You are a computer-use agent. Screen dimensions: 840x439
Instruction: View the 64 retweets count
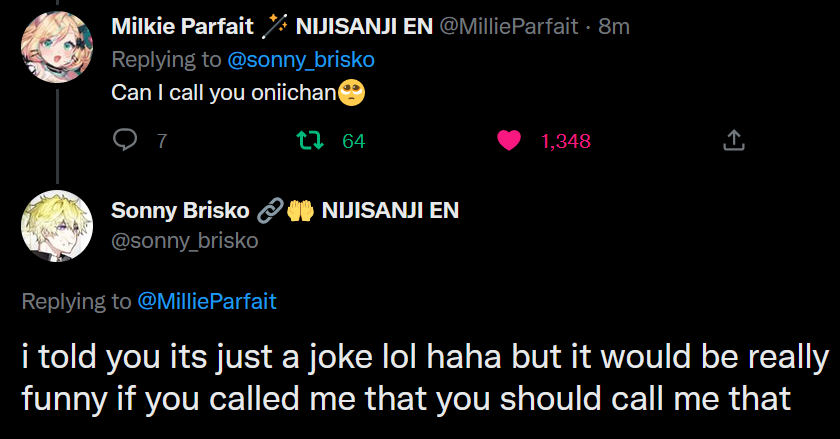click(x=354, y=141)
